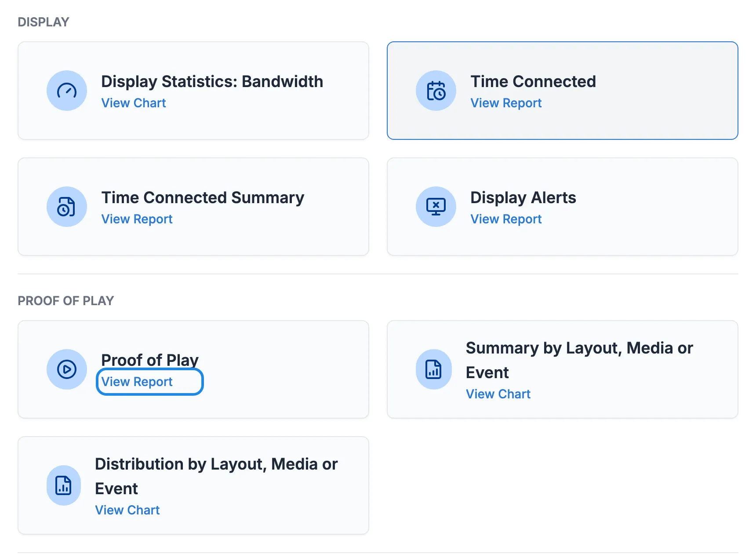The image size is (756, 554).
Task: Click the Display Statistics: Bandwidth title
Action: click(212, 82)
